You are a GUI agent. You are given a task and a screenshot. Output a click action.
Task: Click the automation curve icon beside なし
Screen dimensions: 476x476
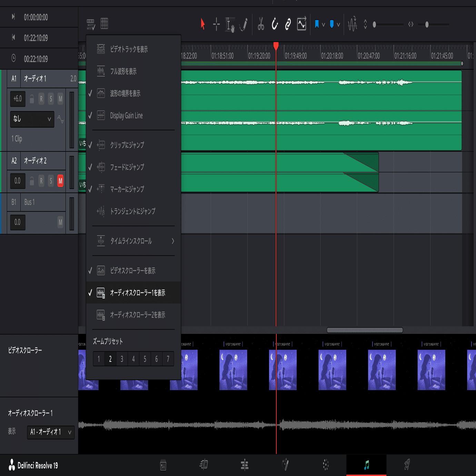pos(60,119)
